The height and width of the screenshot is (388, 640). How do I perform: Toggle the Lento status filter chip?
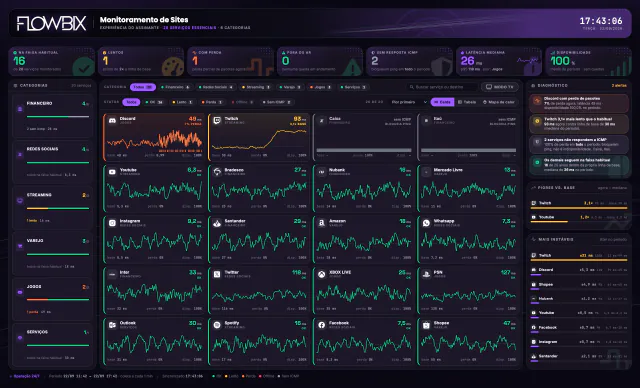point(182,102)
